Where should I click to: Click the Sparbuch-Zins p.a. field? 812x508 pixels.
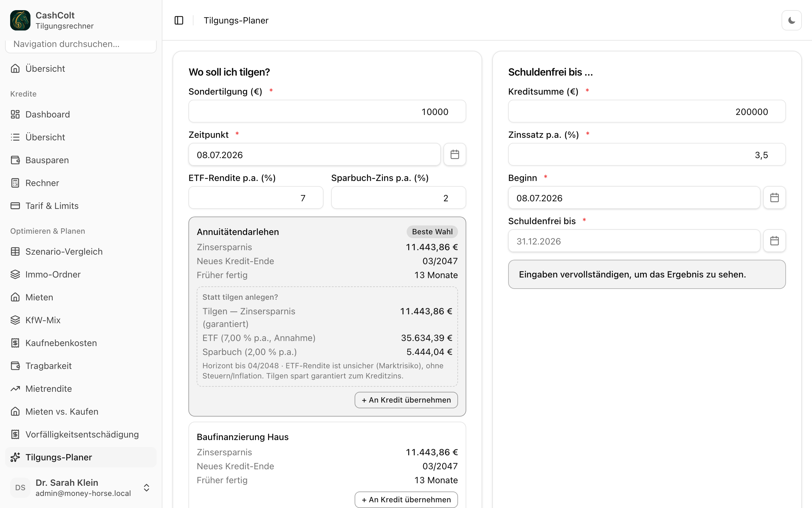pos(398,197)
